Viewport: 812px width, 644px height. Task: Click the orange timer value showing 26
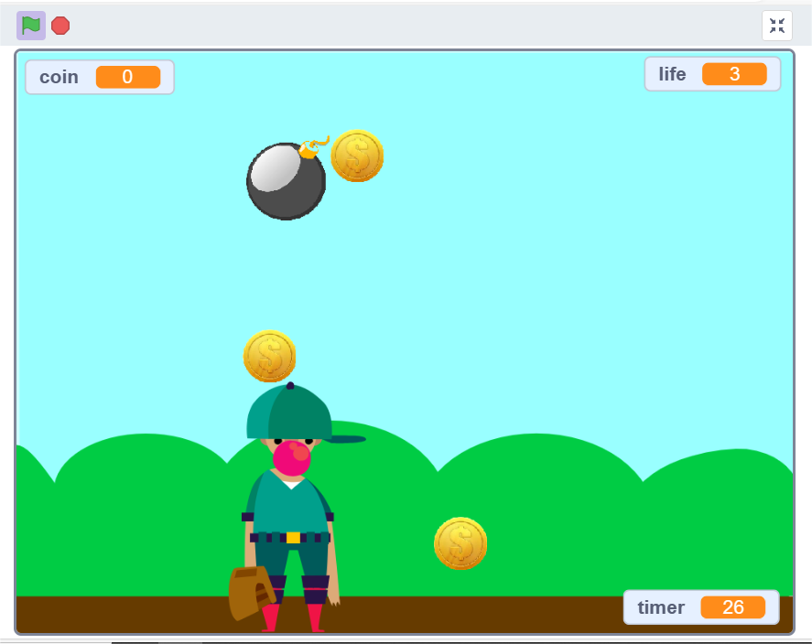point(732,607)
